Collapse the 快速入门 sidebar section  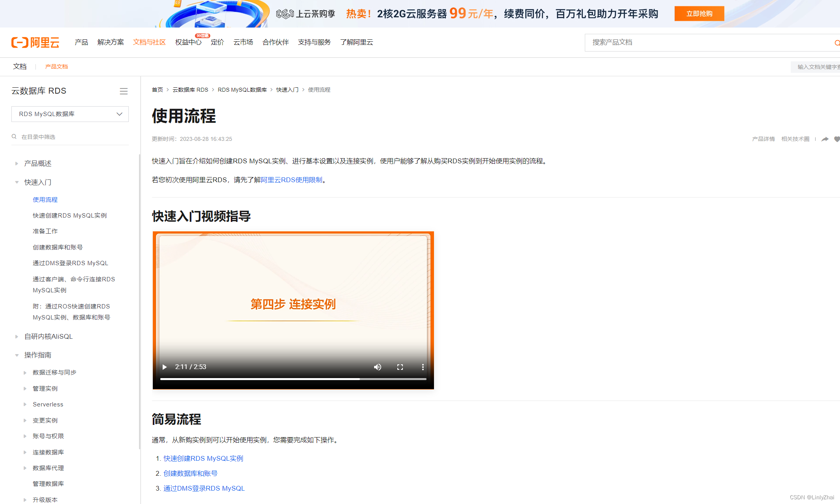click(17, 182)
